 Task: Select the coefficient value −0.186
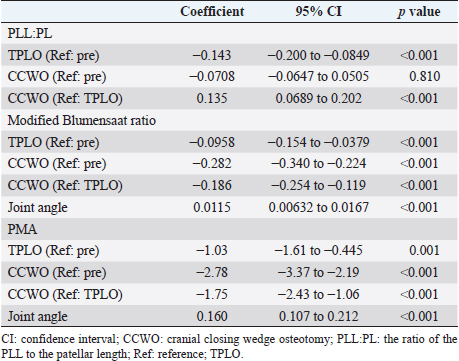point(212,186)
